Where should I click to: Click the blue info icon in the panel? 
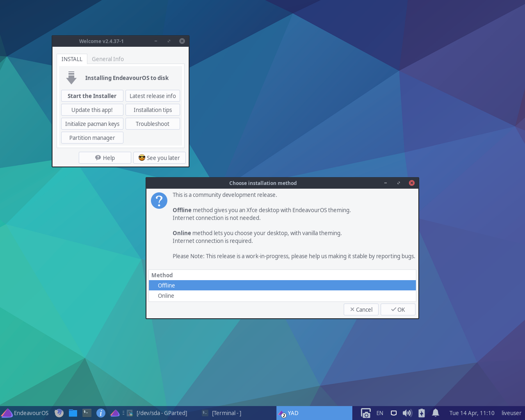101,413
